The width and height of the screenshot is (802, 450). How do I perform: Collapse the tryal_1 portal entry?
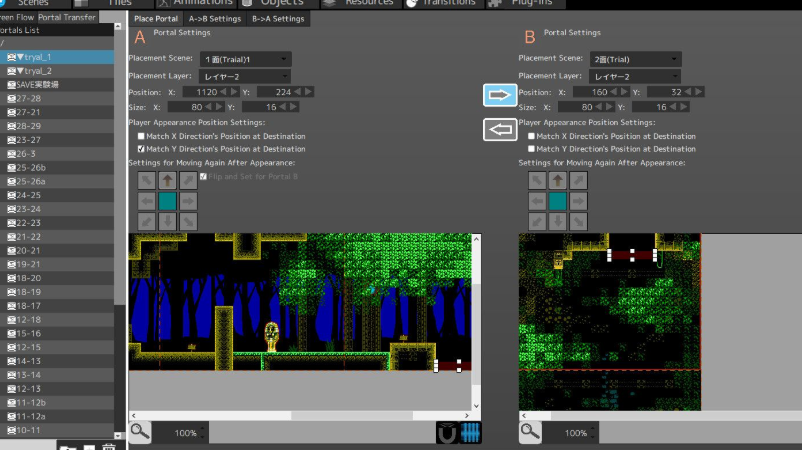(x=20, y=57)
